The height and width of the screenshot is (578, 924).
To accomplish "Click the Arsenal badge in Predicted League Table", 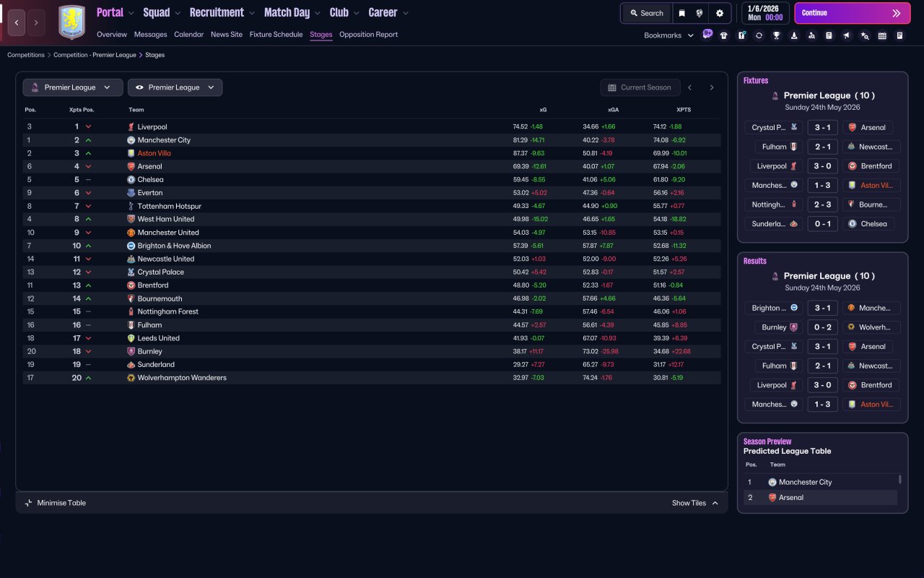I will tap(772, 498).
